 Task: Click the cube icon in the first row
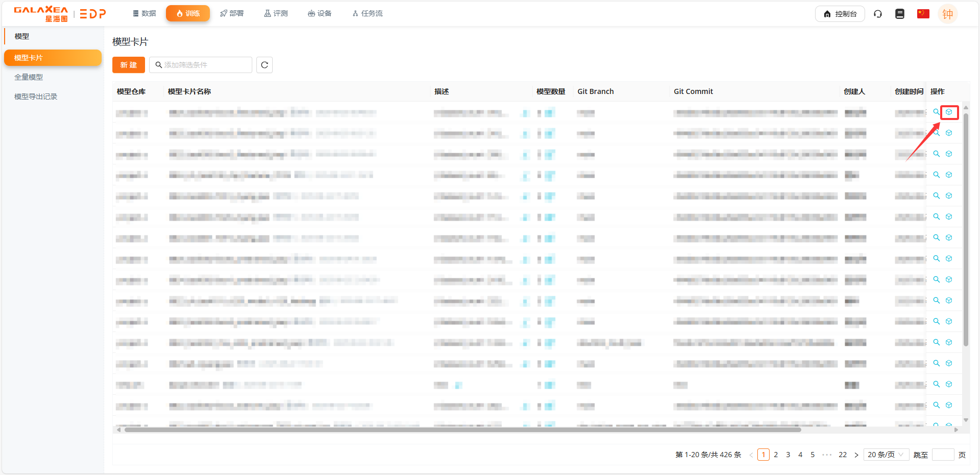coord(949,112)
